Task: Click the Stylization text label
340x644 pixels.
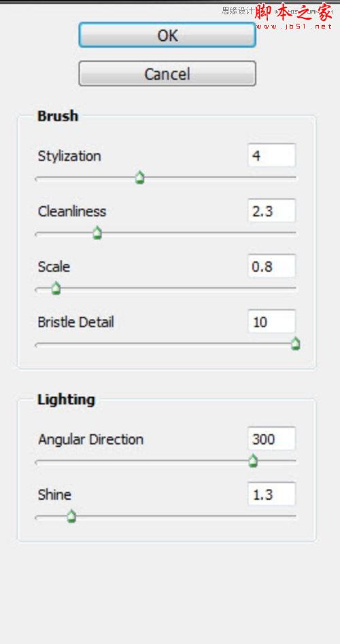Action: [69, 156]
